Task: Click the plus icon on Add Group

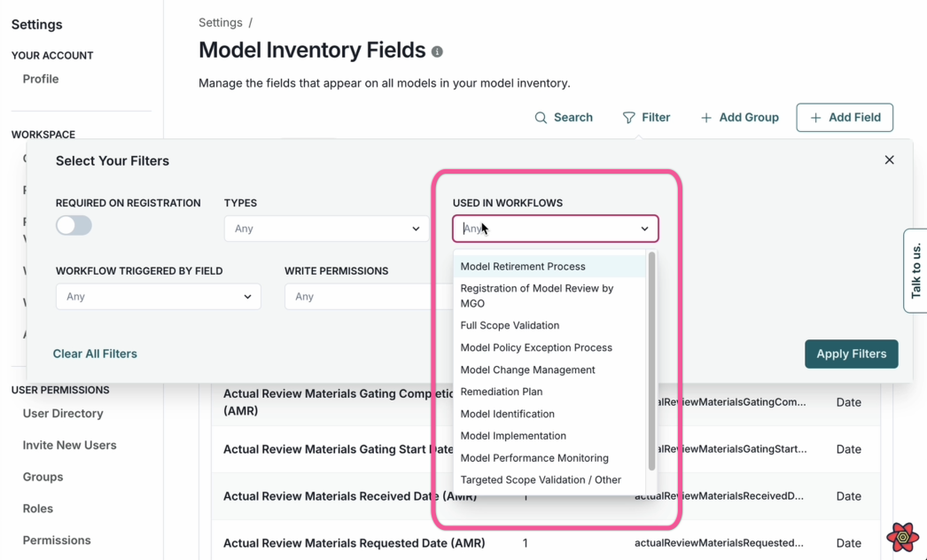Action: tap(705, 117)
